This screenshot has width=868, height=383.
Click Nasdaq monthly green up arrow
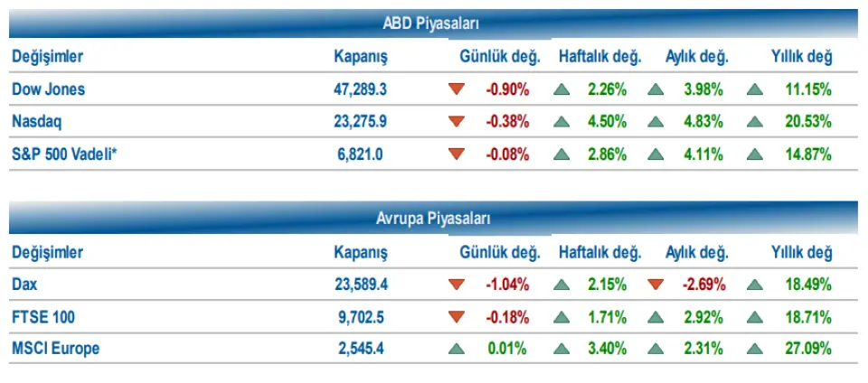(656, 122)
